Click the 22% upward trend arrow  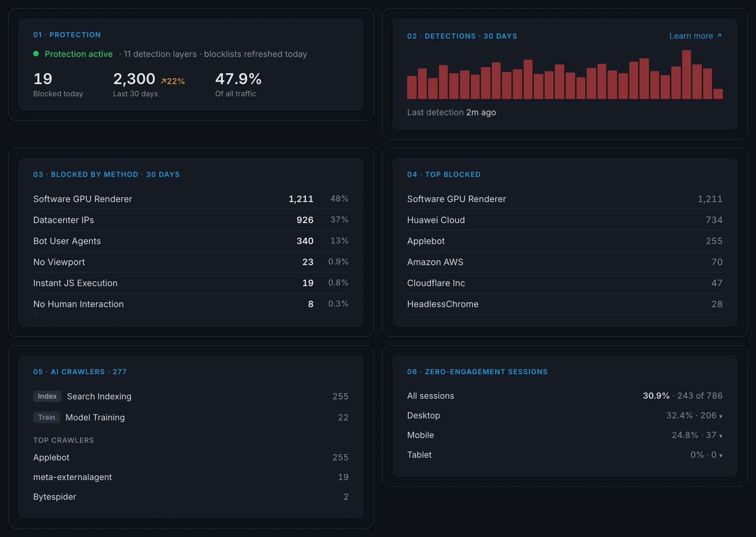164,81
